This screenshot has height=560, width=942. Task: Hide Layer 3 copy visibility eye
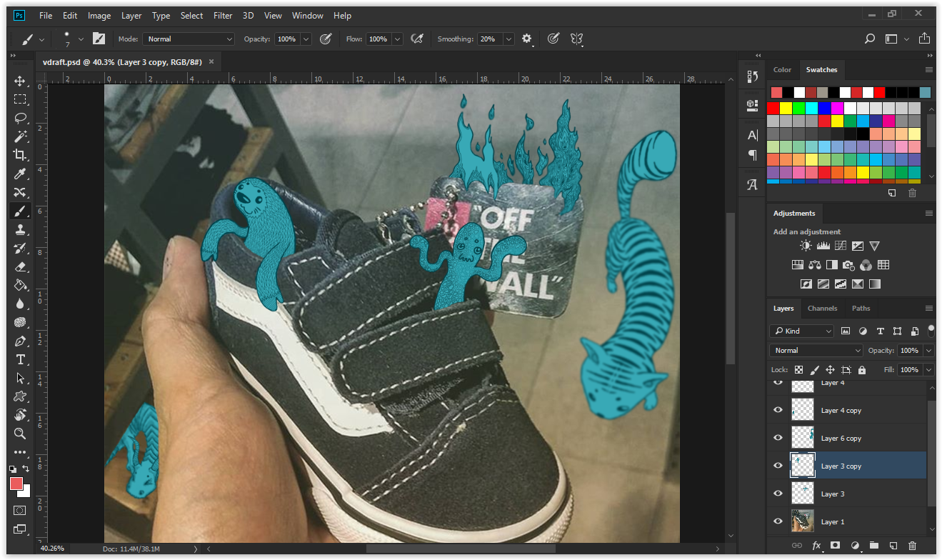[x=778, y=466]
